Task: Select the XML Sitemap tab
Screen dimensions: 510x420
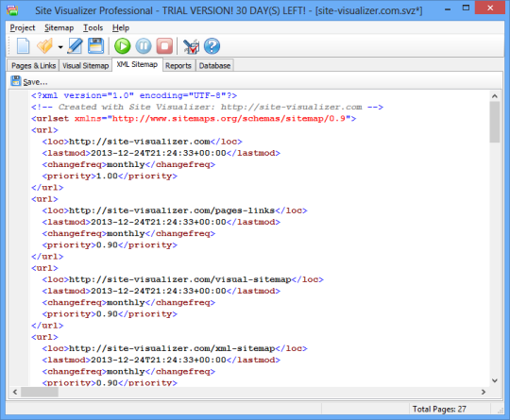Action: pyautogui.click(x=137, y=64)
